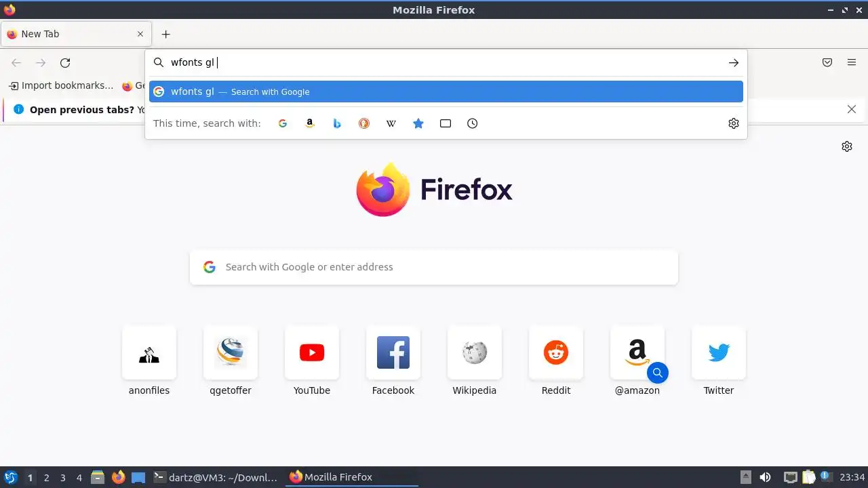Select the New Tab tab
The image size is (868, 488).
[76, 34]
